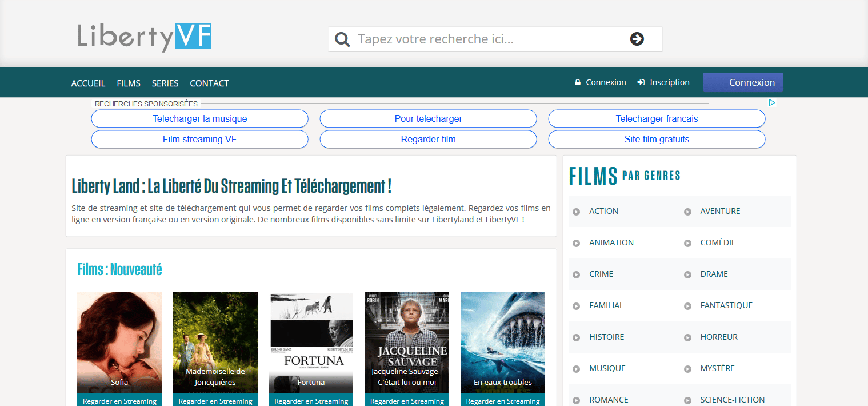Open the Mademoiselle de Joncquières poster

[215, 342]
